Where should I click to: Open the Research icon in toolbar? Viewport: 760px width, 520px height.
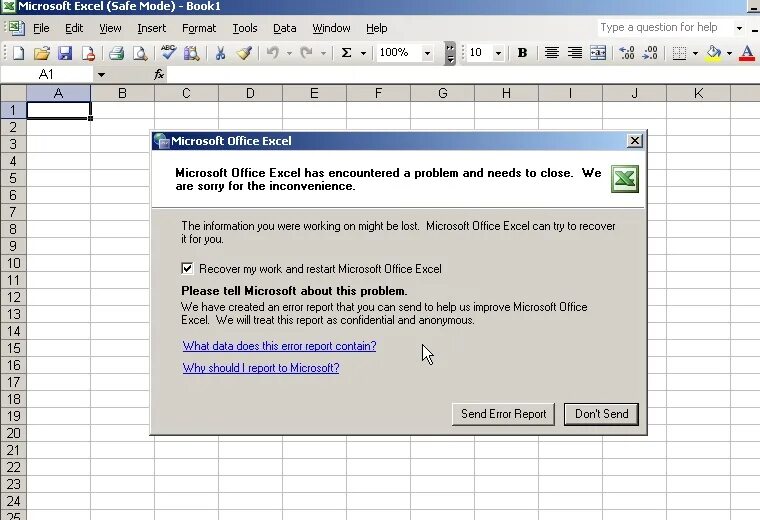point(192,53)
